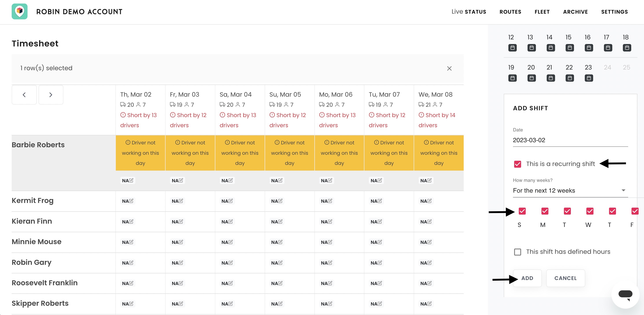Go to the previous week
The width and height of the screenshot is (644, 315).
(24, 95)
